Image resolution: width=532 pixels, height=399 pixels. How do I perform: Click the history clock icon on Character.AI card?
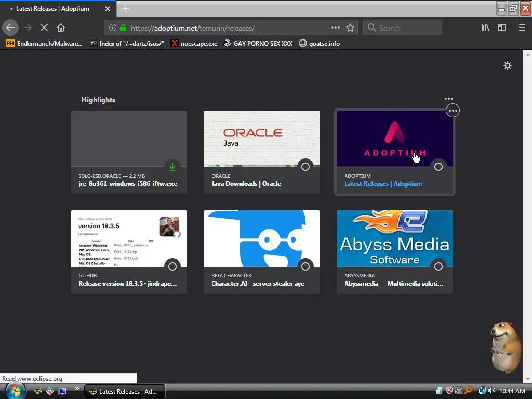[x=305, y=267]
